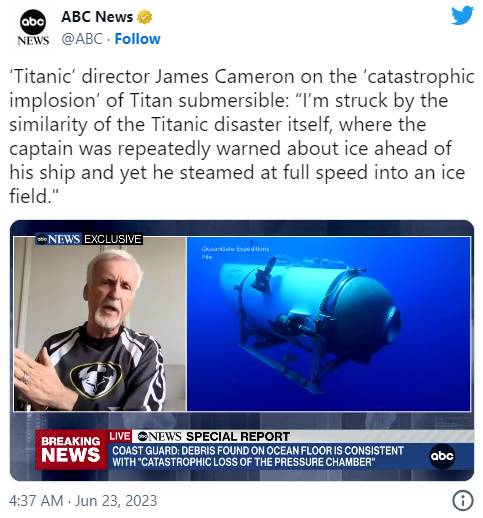
Task: Follow the ABC account
Action: point(137,39)
